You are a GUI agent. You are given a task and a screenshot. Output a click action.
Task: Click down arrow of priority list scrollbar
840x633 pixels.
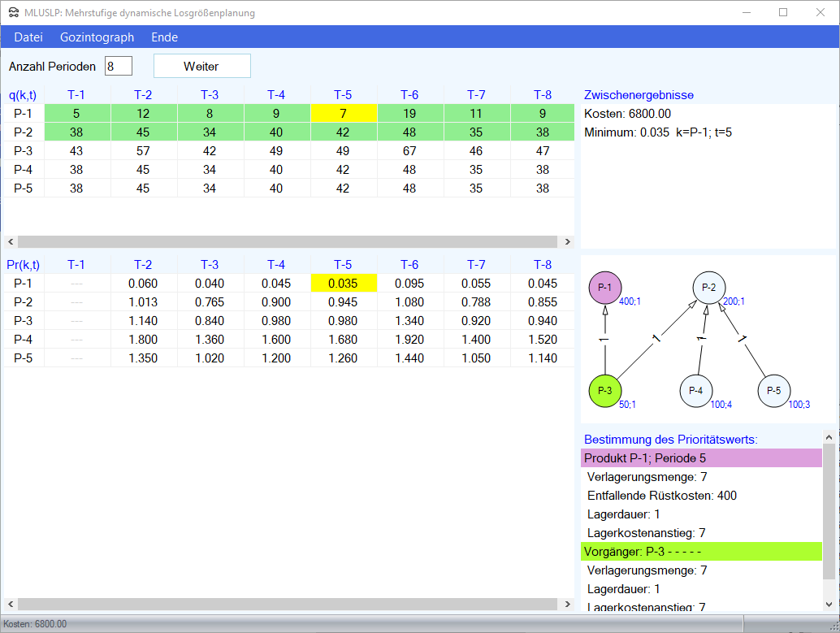(829, 604)
